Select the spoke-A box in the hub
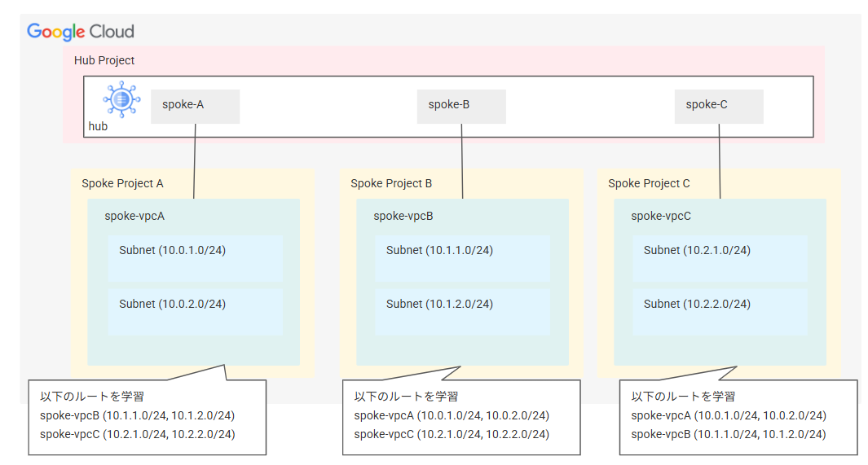The height and width of the screenshot is (465, 868). (195, 106)
